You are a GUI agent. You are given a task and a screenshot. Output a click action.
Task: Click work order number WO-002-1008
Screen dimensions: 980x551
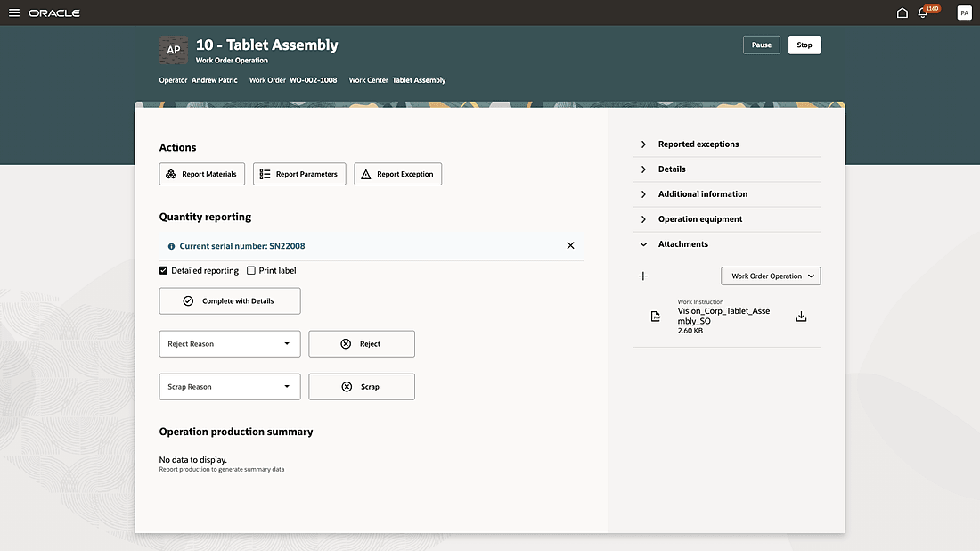(313, 80)
